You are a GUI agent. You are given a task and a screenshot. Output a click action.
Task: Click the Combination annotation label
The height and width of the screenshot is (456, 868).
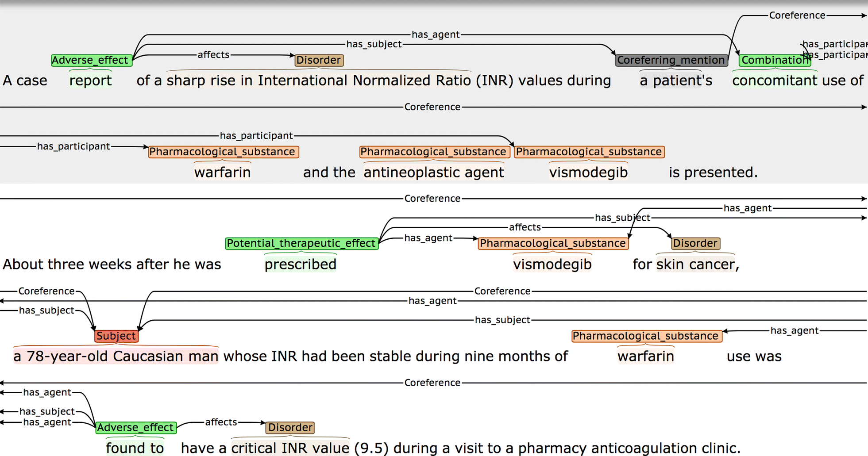pos(775,60)
